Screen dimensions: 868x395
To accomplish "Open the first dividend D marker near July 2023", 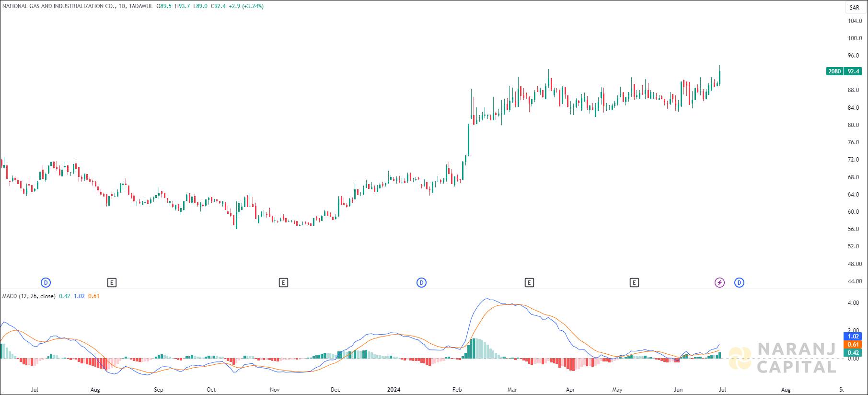I will click(x=46, y=283).
